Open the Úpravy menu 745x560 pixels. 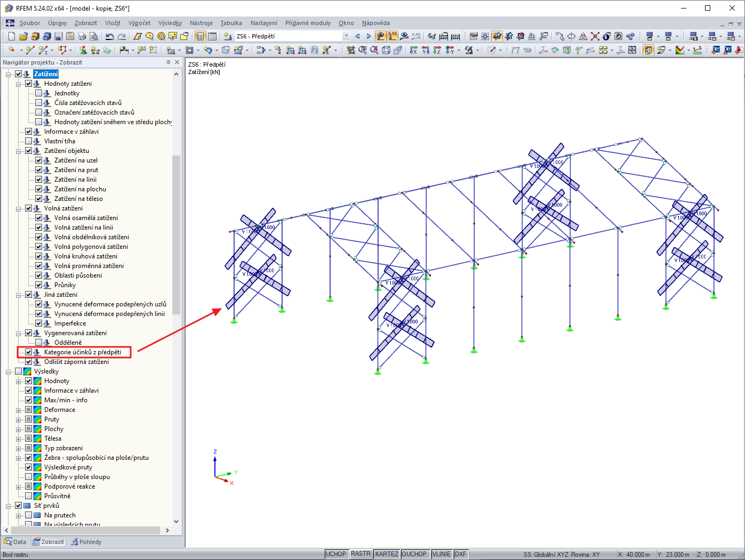[x=57, y=23]
